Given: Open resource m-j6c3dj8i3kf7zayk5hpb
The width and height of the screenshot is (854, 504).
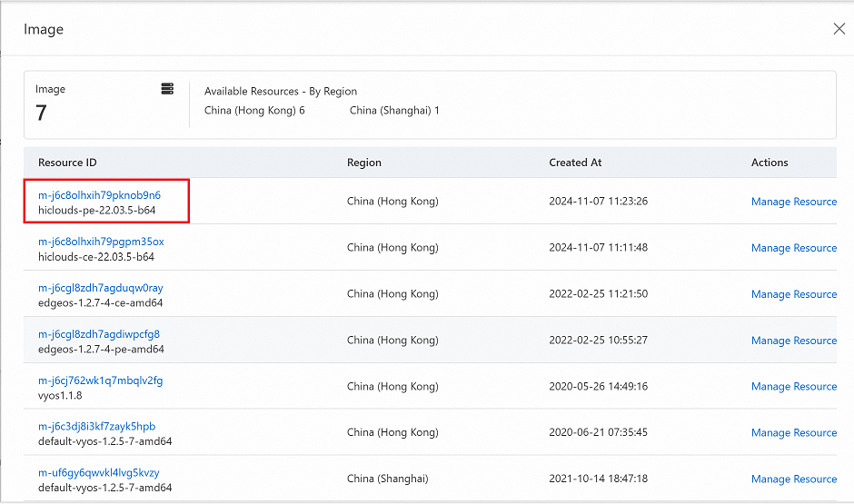Looking at the screenshot, I should [x=96, y=426].
